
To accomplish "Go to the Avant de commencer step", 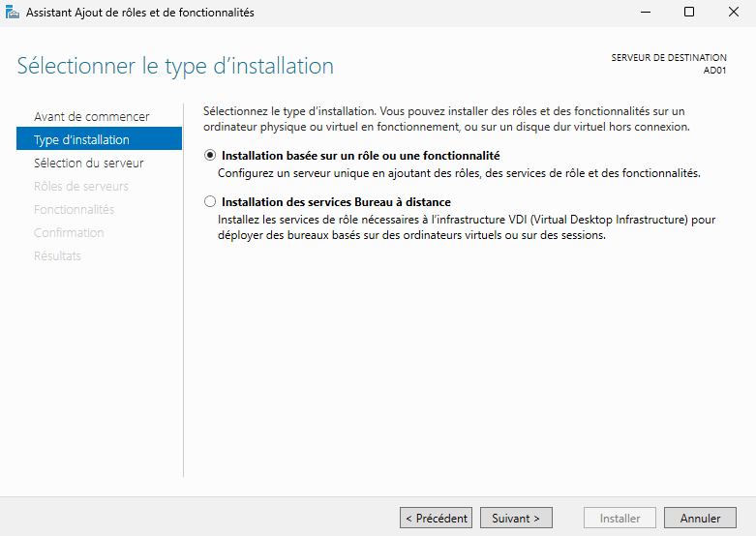I will pyautogui.click(x=91, y=117).
